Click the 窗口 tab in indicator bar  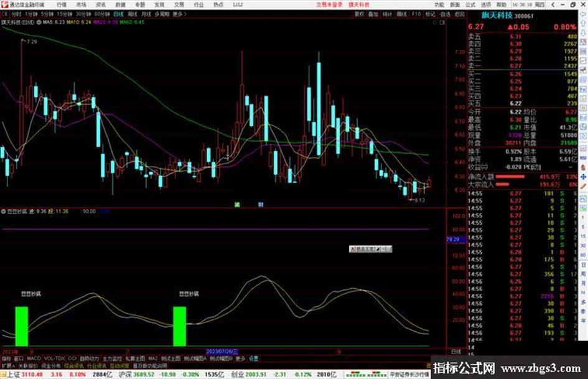pos(19,358)
